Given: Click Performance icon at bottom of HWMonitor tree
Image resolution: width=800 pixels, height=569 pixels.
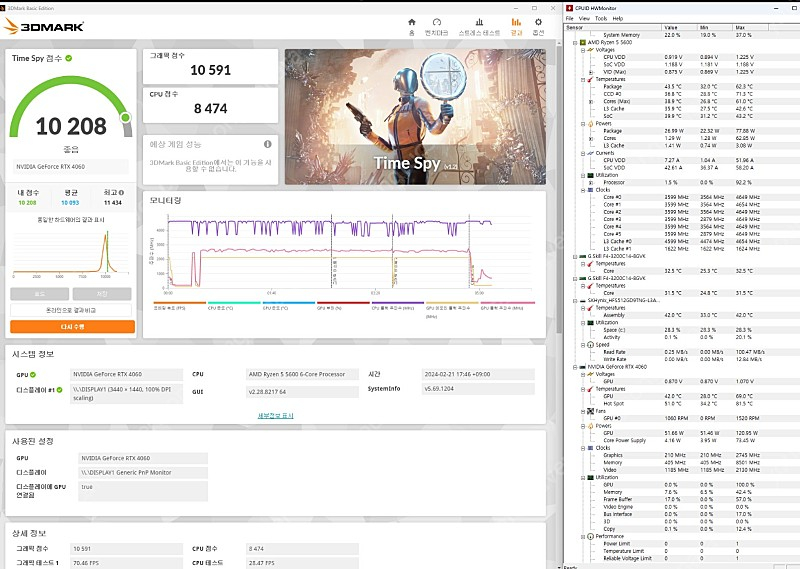Looking at the screenshot, I should click(x=590, y=536).
